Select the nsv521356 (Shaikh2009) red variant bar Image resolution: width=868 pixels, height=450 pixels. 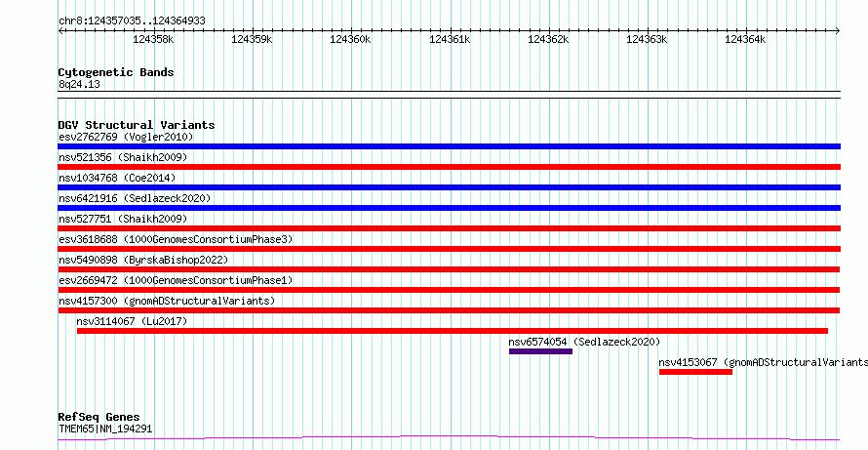[x=449, y=167]
